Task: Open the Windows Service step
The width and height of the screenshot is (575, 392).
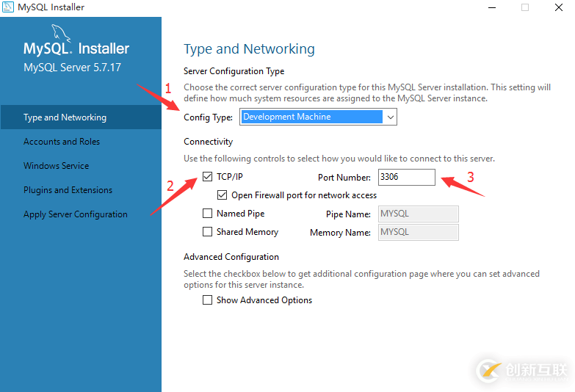Action: [56, 166]
